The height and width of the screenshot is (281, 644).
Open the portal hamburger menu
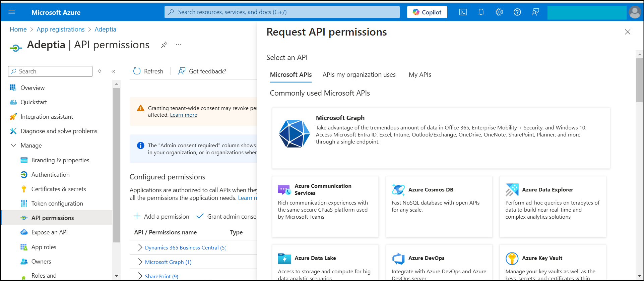12,12
